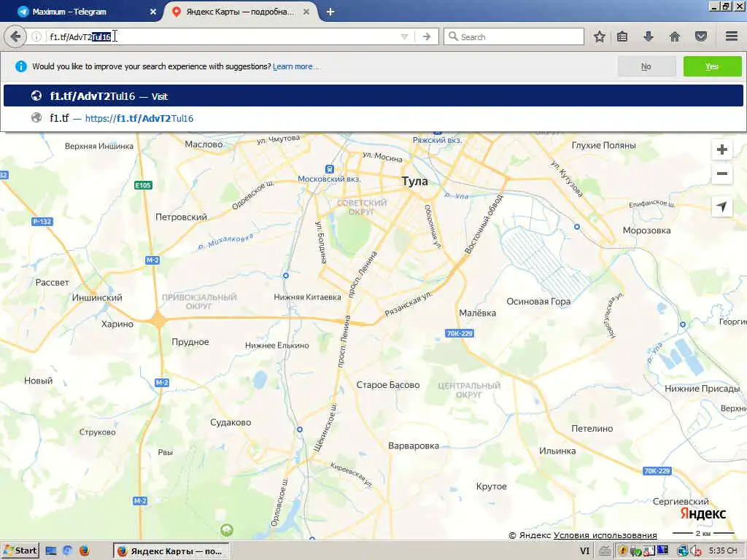Choose the https://f1.tf/AdvT2Tul16 history suggestion
This screenshot has height=560, width=747.
point(373,118)
